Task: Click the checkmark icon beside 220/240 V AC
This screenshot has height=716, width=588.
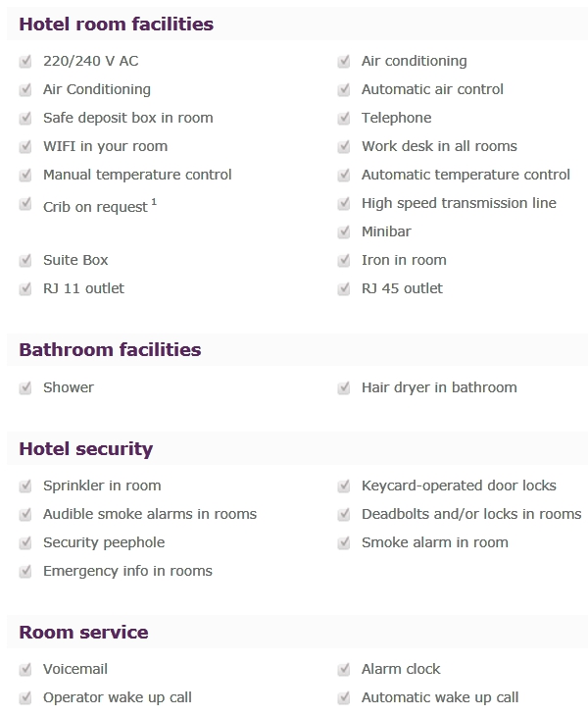Action: 25,61
